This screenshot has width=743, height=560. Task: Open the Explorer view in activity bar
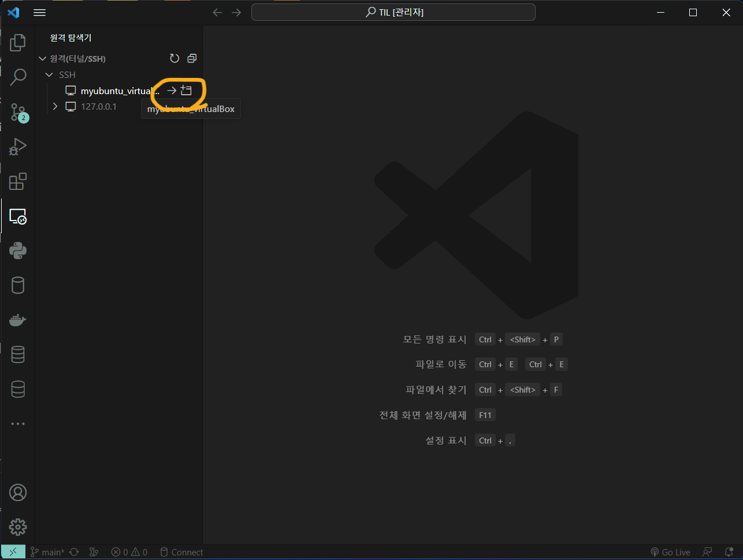coord(18,42)
